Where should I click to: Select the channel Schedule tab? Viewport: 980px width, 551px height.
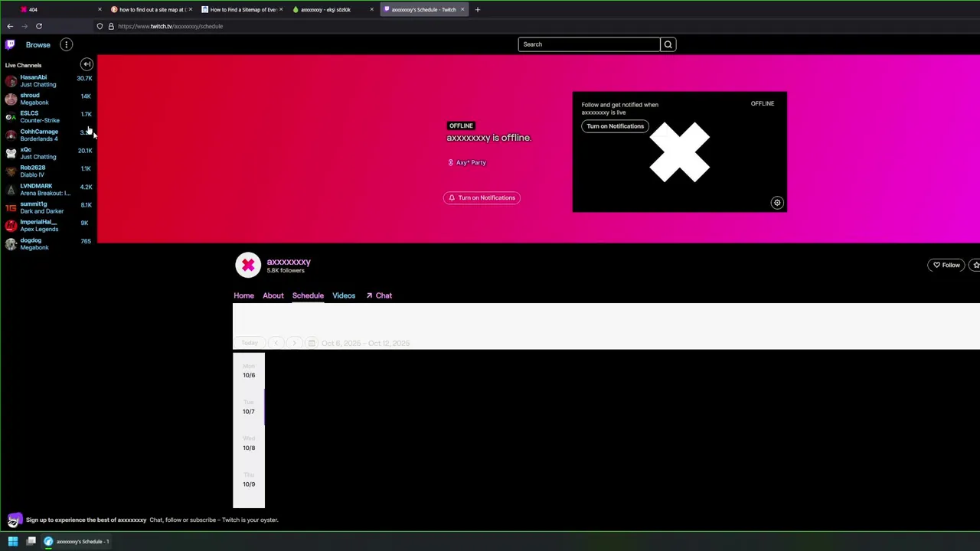pyautogui.click(x=308, y=295)
